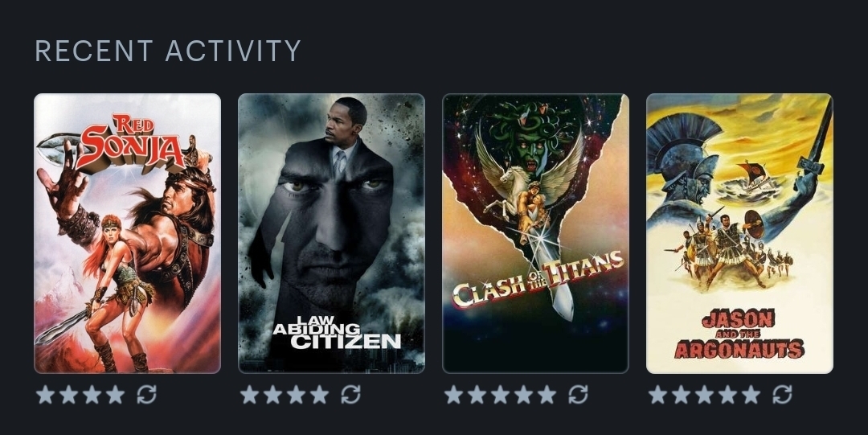Click the first star under Jason and the Argonauts
Viewport: 868px width, 435px height.
[x=658, y=395]
